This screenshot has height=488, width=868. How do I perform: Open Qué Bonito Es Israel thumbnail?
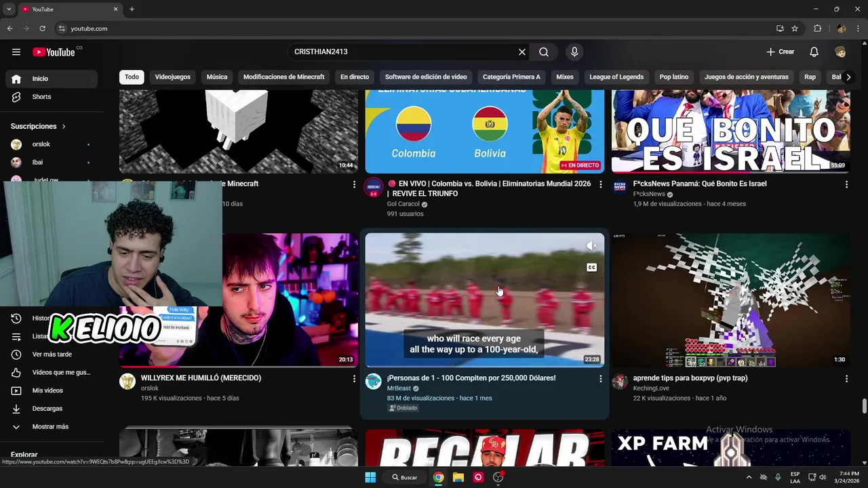(731, 131)
